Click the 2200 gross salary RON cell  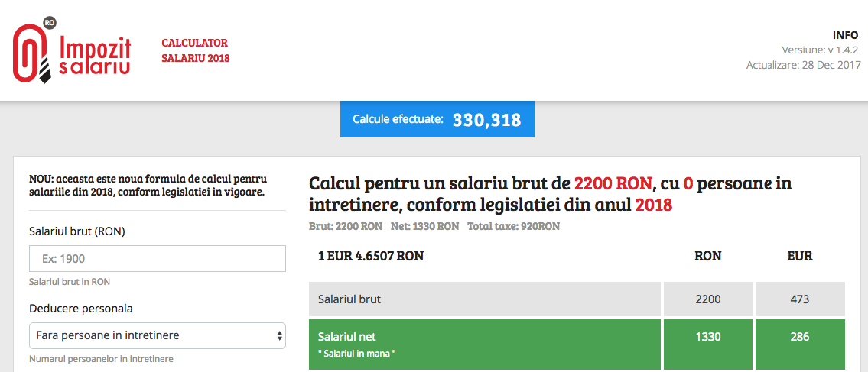(708, 299)
